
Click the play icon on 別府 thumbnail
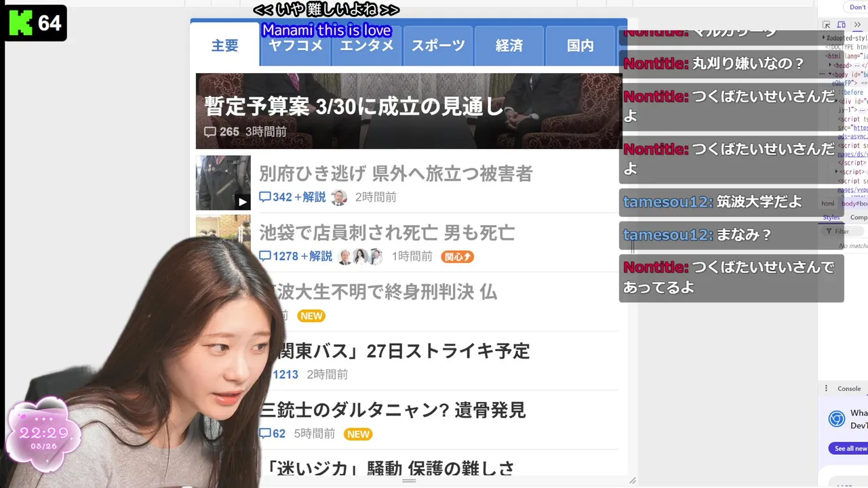pyautogui.click(x=242, y=201)
